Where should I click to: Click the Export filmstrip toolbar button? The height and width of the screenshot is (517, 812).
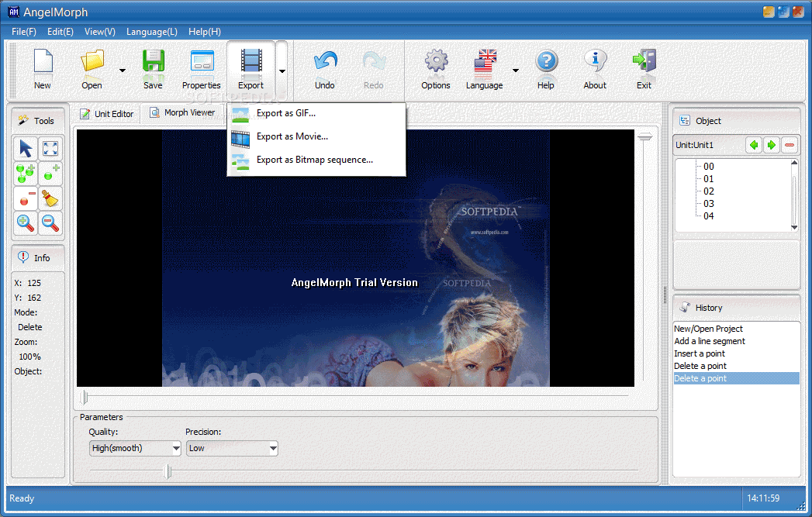coord(251,69)
